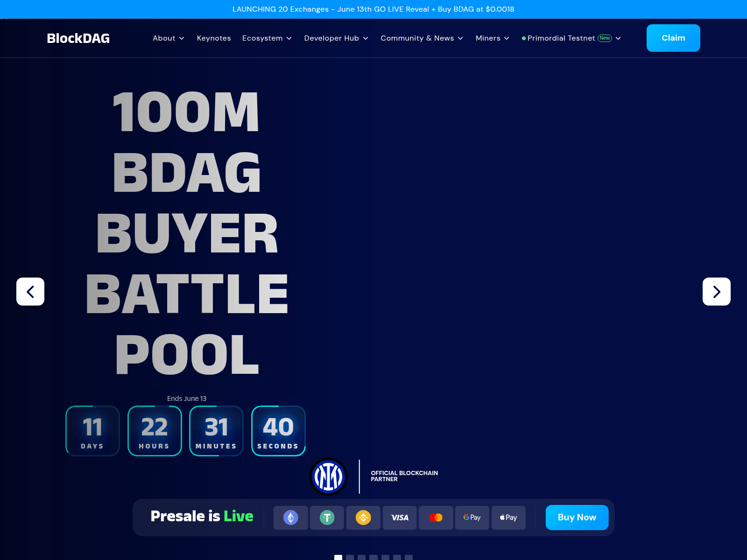Click the Tether payment icon

pos(327,518)
